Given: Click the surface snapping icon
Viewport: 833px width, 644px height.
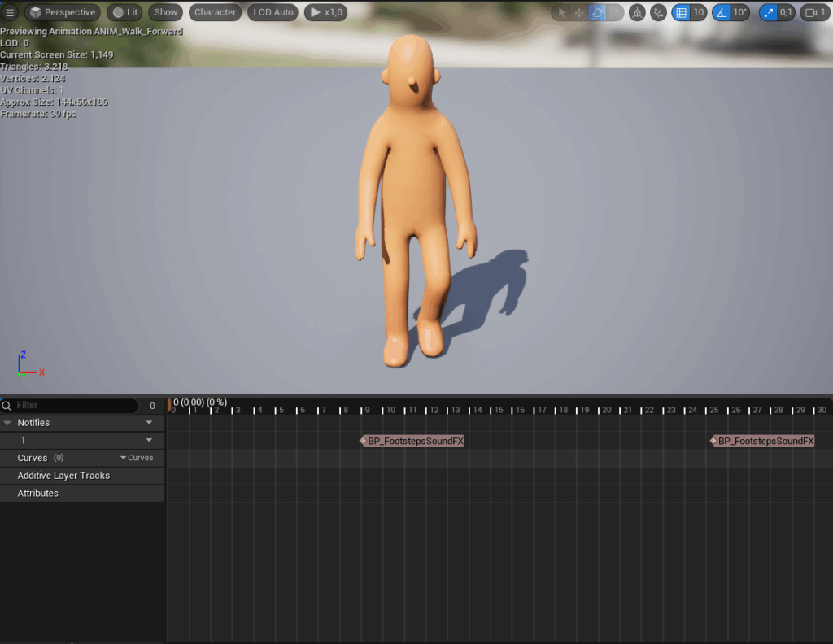Looking at the screenshot, I should point(658,12).
